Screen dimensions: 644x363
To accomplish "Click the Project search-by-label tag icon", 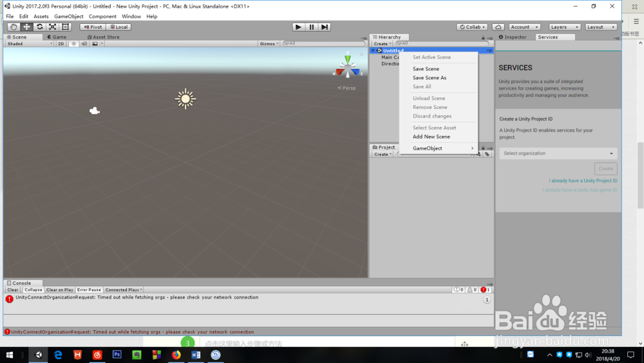I will (487, 154).
